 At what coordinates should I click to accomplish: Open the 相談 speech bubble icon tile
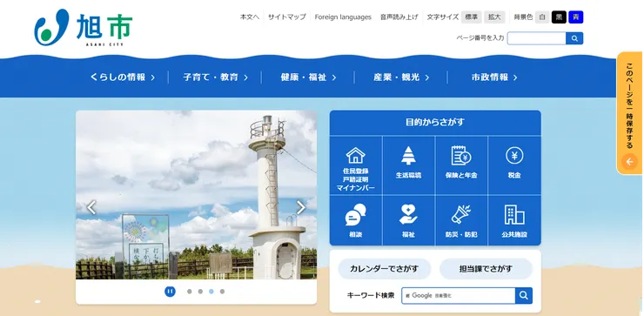(x=356, y=220)
